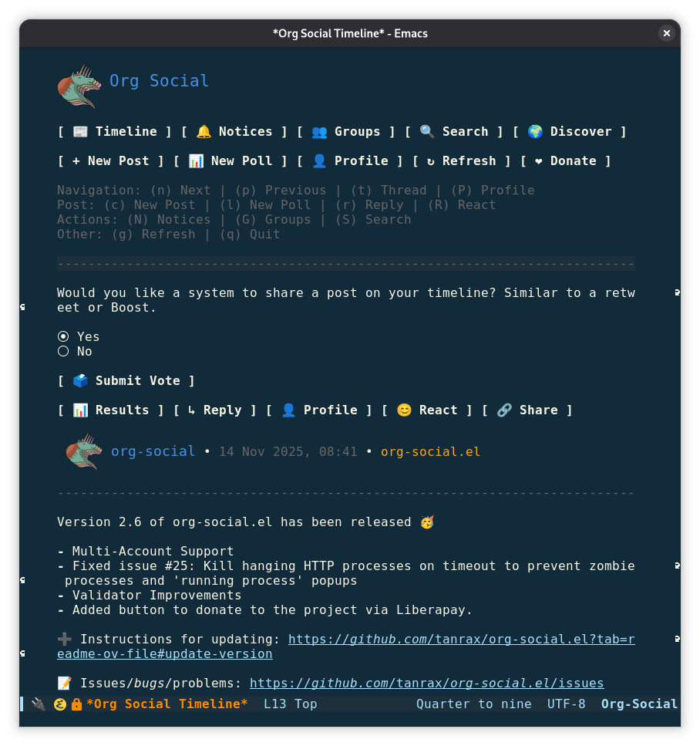
Task: Open the org-social.el issues link
Action: pos(426,684)
